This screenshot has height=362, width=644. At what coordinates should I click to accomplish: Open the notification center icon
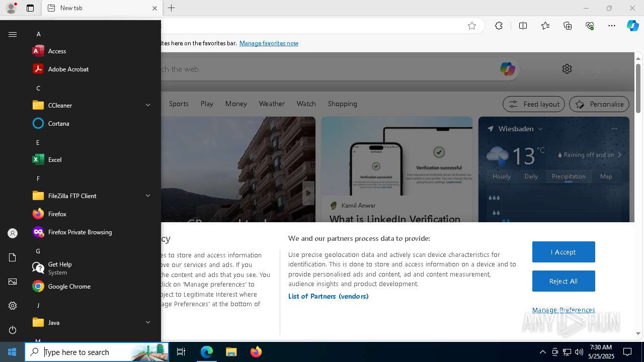click(x=627, y=352)
